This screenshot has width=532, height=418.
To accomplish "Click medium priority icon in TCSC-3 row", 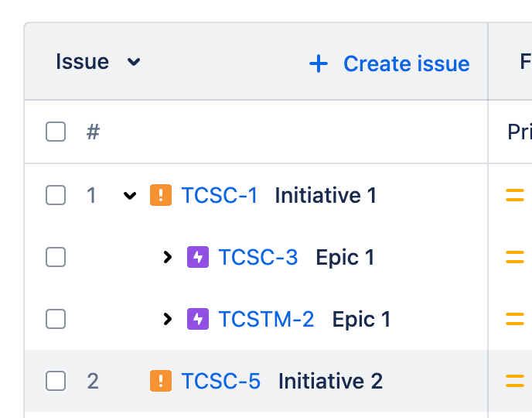I will (515, 257).
